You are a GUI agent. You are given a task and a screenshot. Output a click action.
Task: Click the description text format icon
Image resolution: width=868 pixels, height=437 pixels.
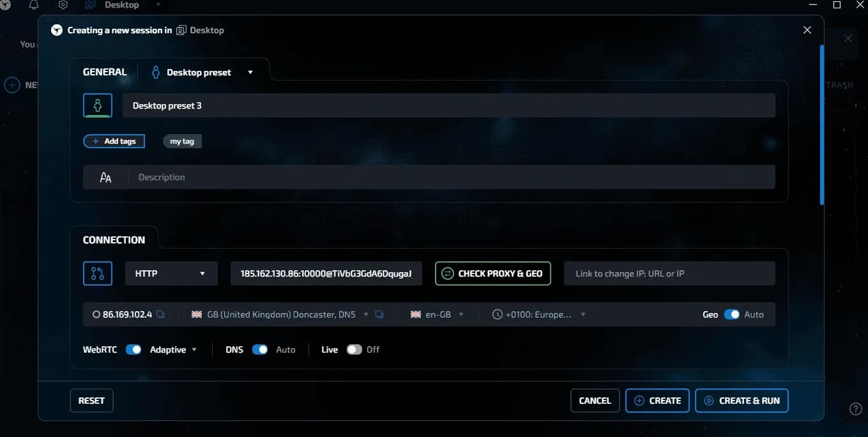point(106,178)
